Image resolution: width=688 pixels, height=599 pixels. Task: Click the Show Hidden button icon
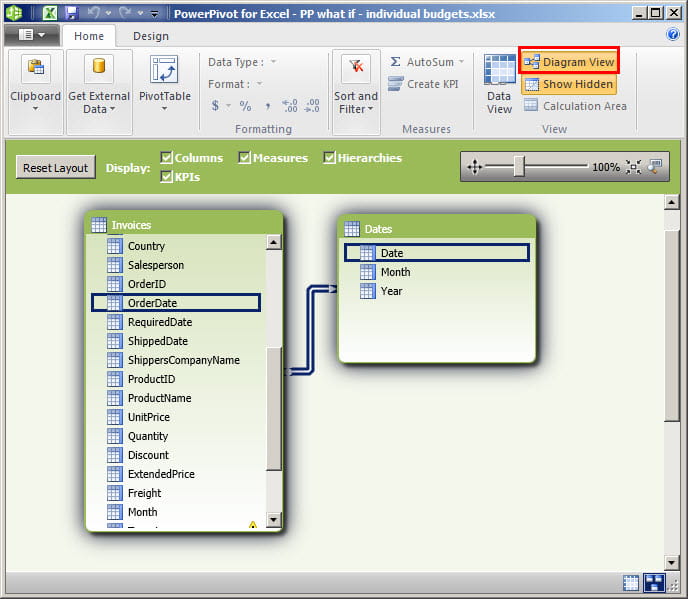(x=531, y=85)
